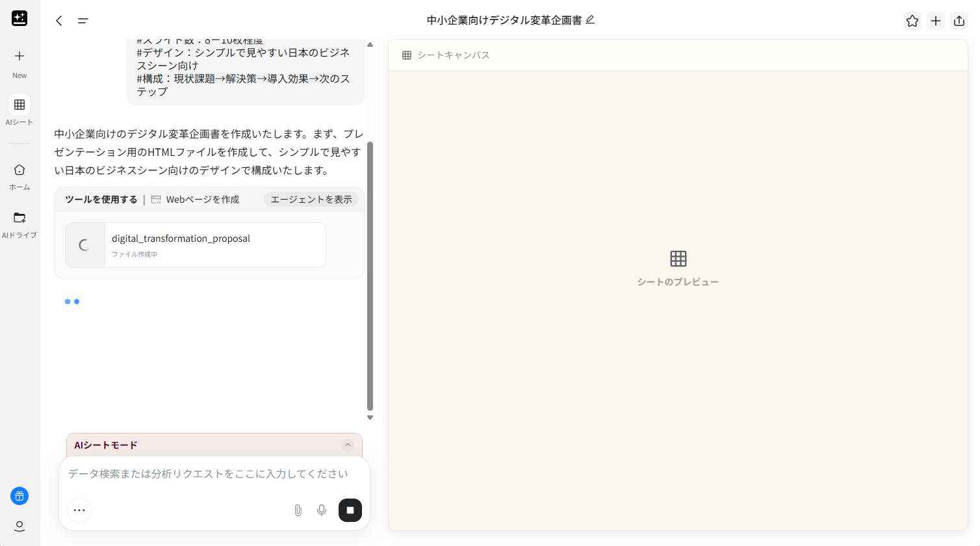Rename the document title 中小企業向けデジタル変革企画書
The width and height of the screenshot is (980, 546).
pyautogui.click(x=589, y=20)
